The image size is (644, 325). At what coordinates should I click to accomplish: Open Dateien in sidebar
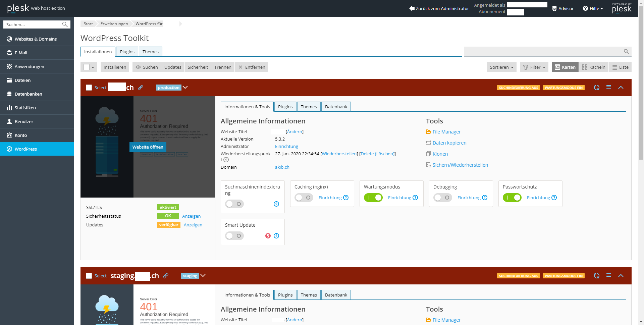coord(37,80)
